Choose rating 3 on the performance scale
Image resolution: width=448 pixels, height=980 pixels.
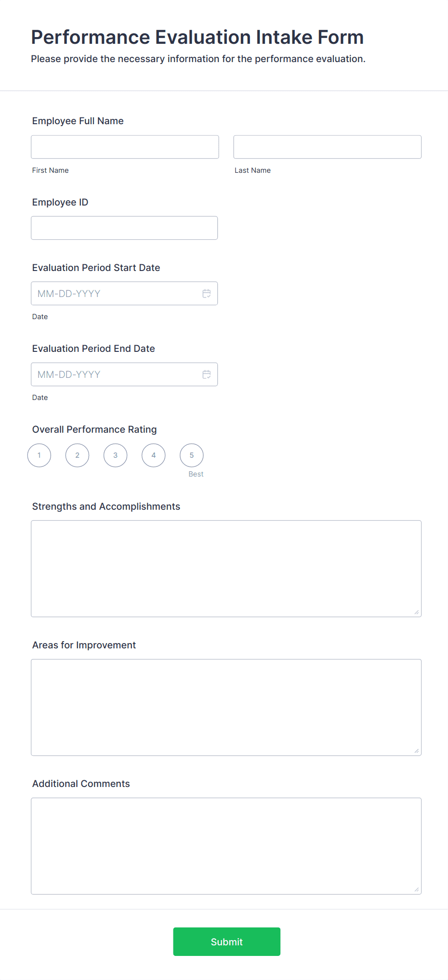pos(115,455)
